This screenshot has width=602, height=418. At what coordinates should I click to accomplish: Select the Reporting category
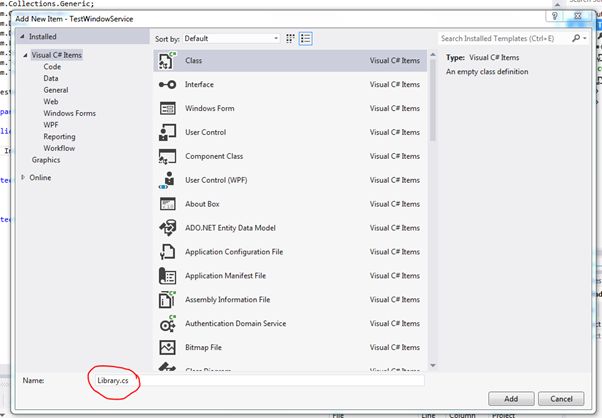59,137
